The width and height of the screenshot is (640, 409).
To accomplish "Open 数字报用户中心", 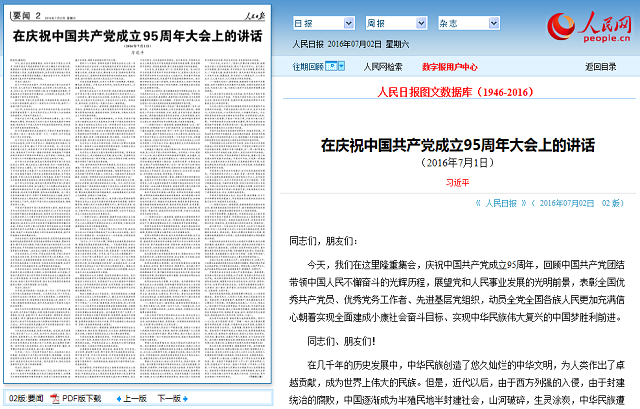I will [x=450, y=67].
